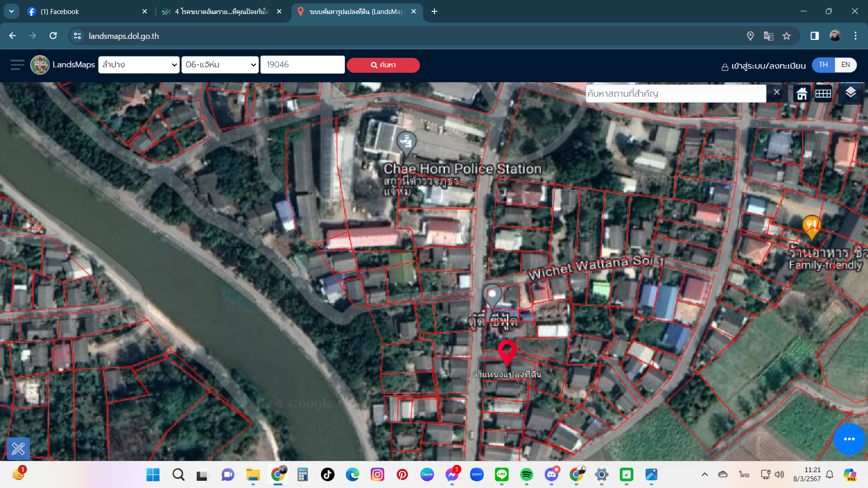Image resolution: width=868 pixels, height=488 pixels.
Task: Open Spotify from the taskbar
Action: click(x=526, y=474)
